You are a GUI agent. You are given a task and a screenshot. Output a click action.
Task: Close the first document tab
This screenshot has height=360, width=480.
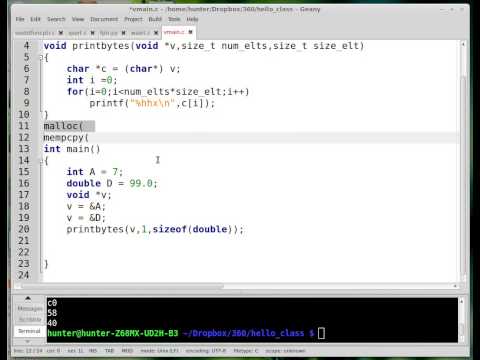61,33
